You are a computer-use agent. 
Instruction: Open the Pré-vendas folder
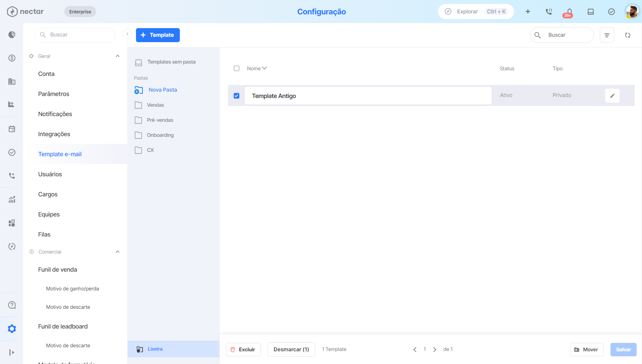tap(154, 120)
